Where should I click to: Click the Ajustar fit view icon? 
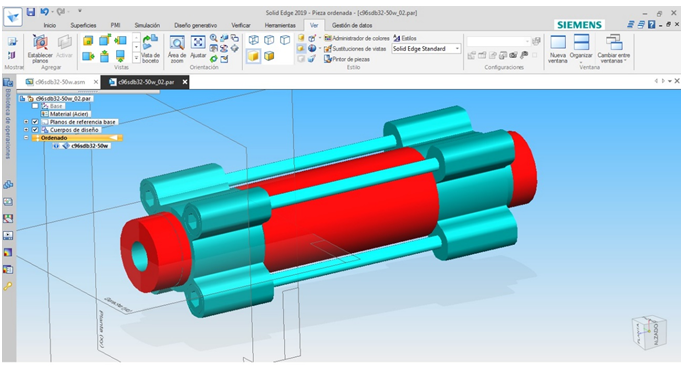tap(198, 47)
